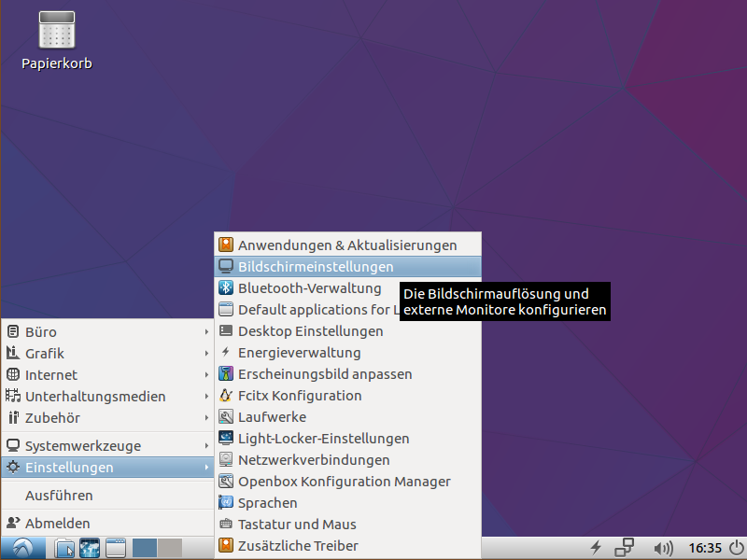The height and width of the screenshot is (560, 747).
Task: Click the power manager lightning tray icon
Action: [596, 548]
